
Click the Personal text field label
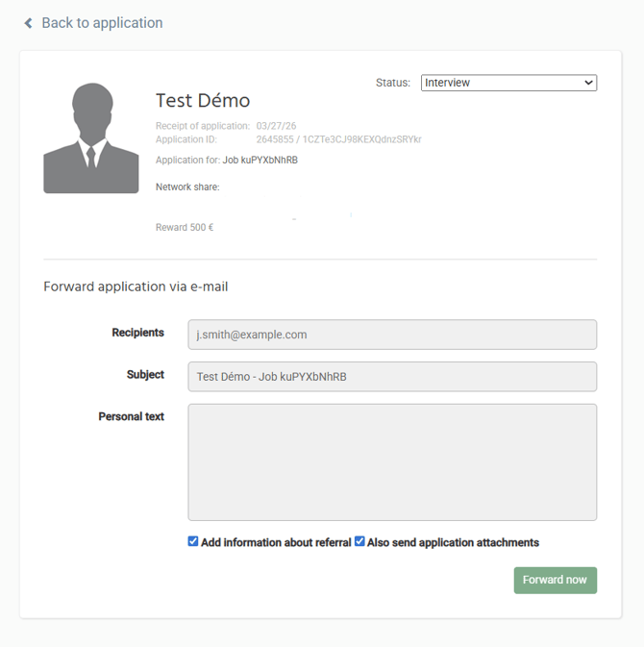tap(131, 417)
